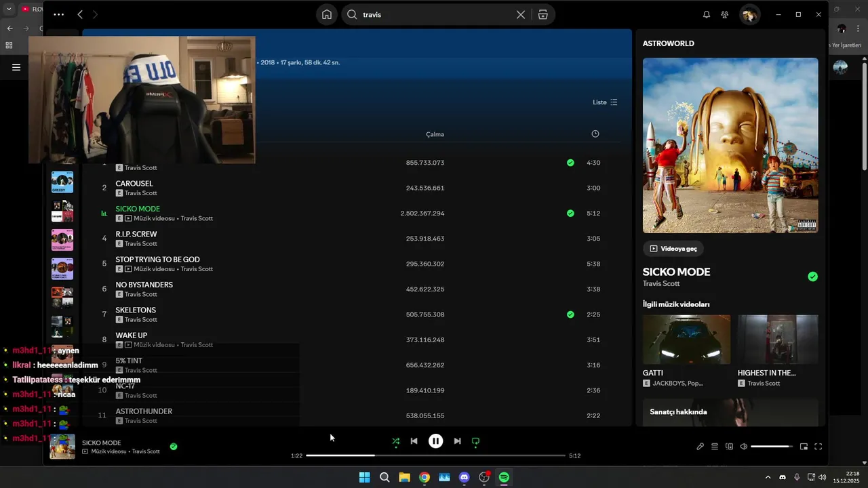Open the browser tab list dropdown arrow
868x488 pixels.
click(8, 9)
